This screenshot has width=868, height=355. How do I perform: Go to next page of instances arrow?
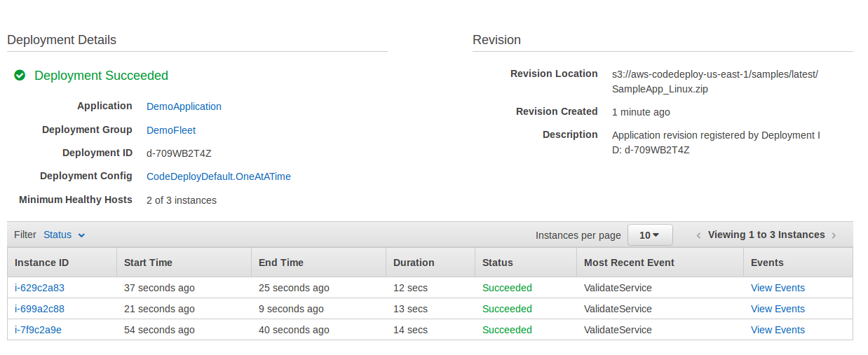[834, 235]
